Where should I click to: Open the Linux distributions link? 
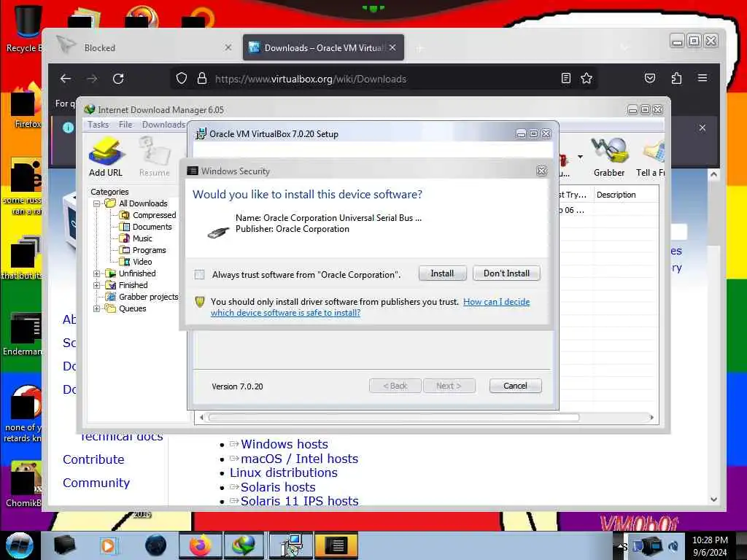284,472
